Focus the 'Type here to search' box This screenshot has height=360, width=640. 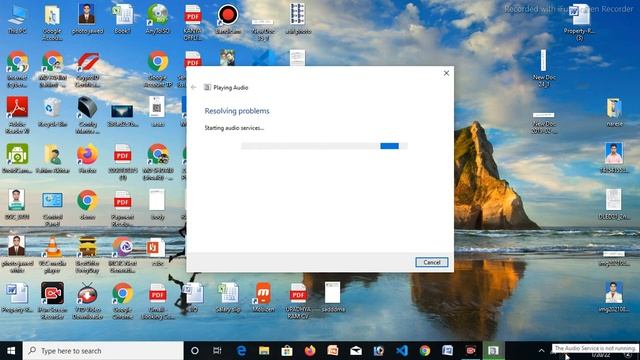pyautogui.click(x=103, y=351)
